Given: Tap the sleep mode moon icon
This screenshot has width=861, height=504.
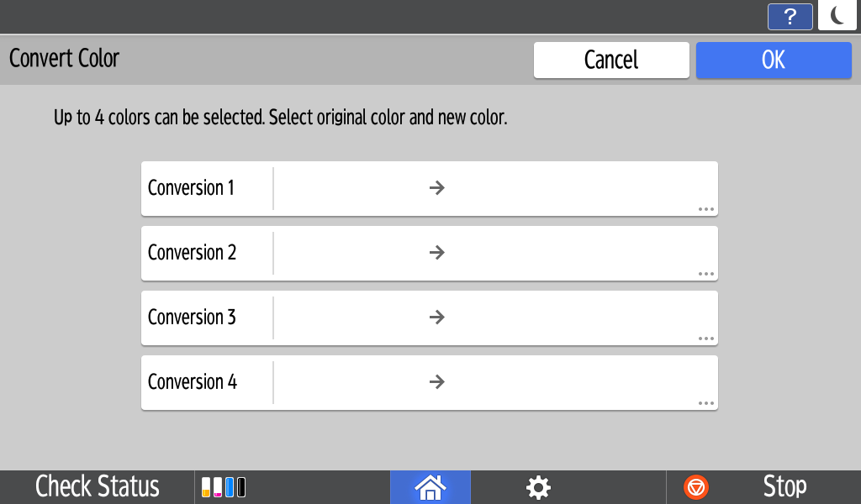Looking at the screenshot, I should coord(837,16).
